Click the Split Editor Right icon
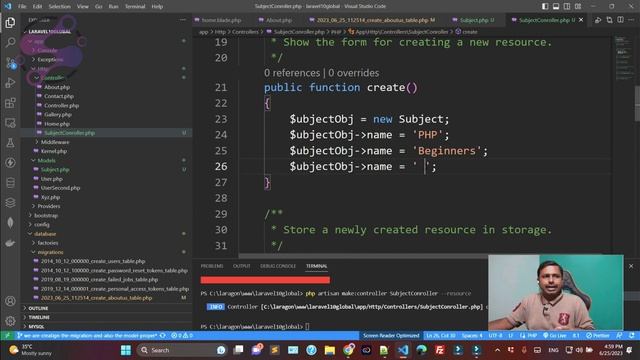This screenshot has height=360, width=640. coord(620,20)
